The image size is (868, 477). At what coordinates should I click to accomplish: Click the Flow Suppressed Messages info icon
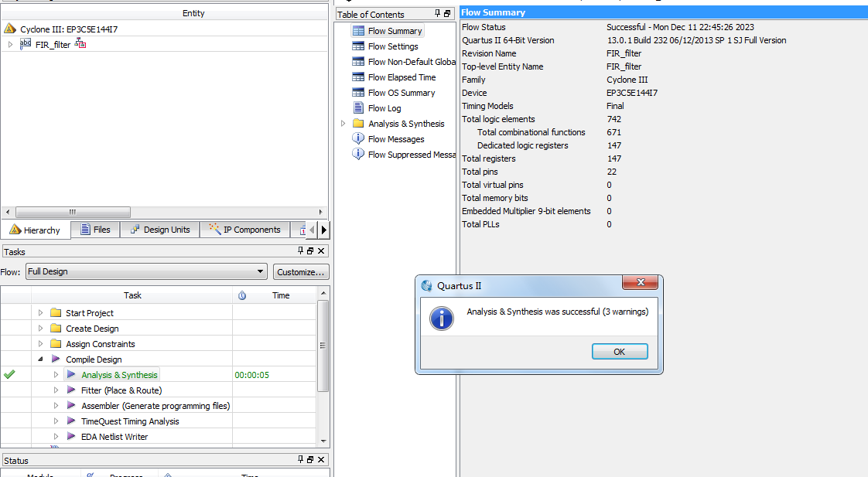[x=358, y=154]
